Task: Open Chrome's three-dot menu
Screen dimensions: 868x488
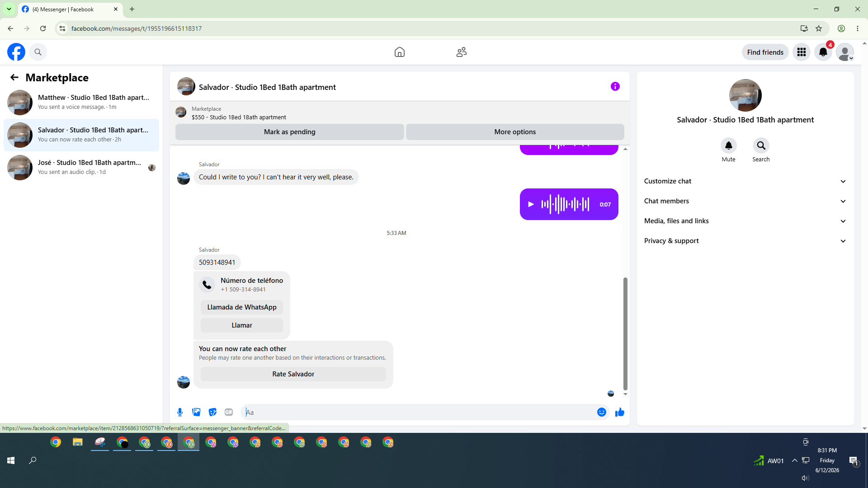Action: 858,28
